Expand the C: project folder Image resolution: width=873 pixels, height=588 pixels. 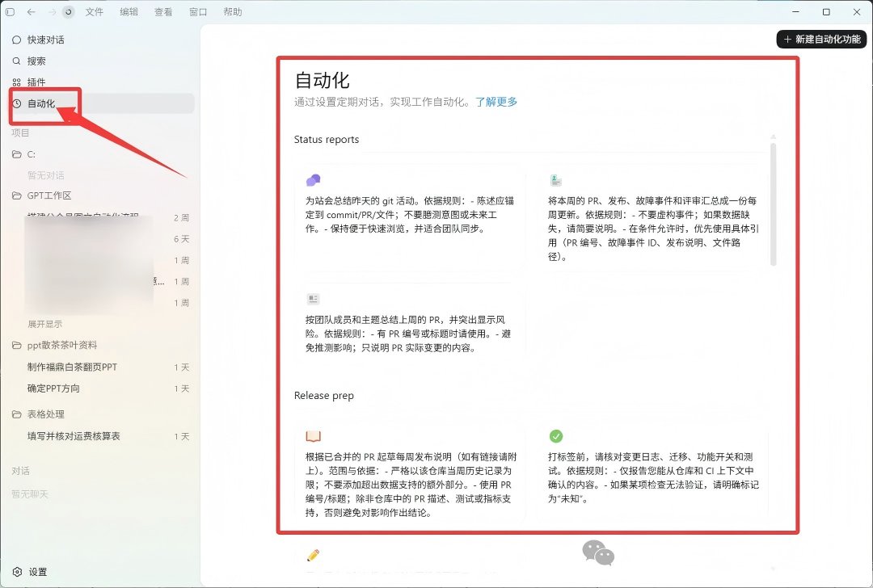pos(24,154)
